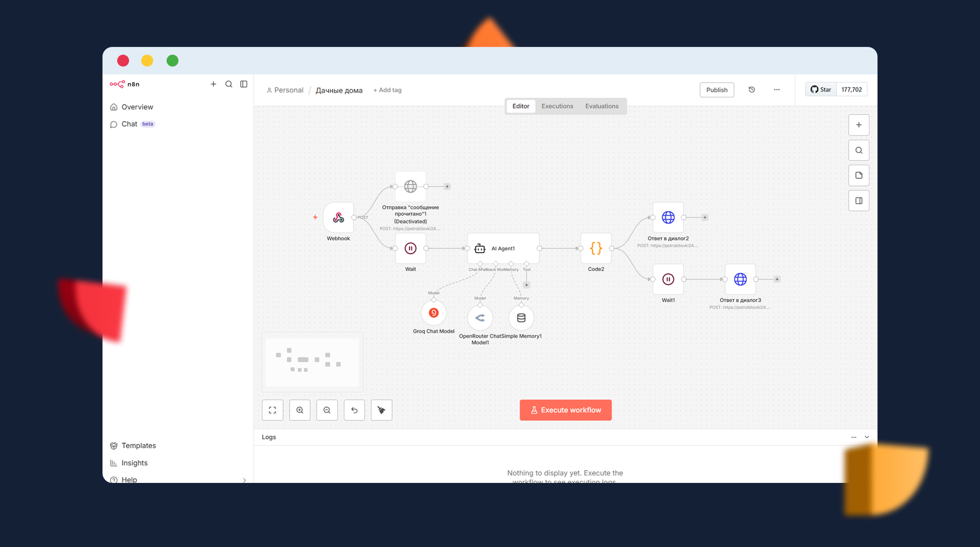Viewport: 980px width, 547px height.
Task: Click the zoom to fit canvas icon
Action: pyautogui.click(x=272, y=410)
